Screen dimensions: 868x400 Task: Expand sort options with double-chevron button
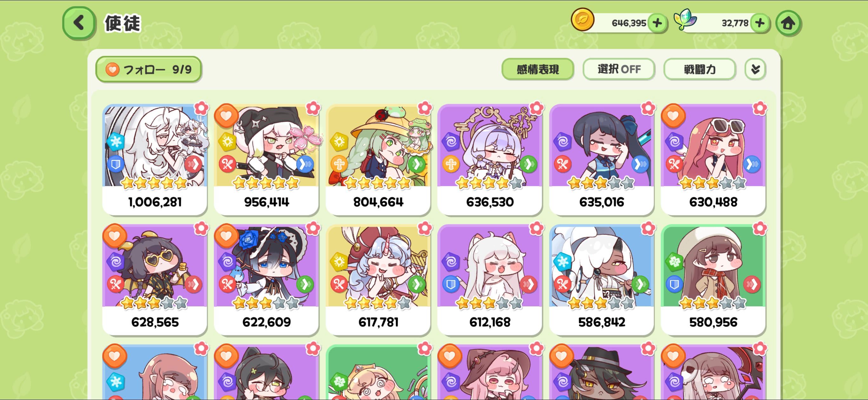tap(755, 69)
